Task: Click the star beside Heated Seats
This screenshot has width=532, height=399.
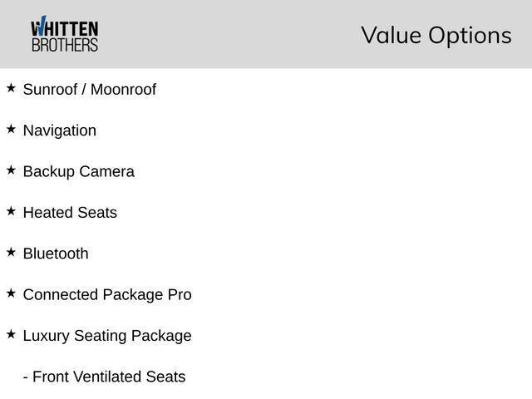Action: [x=11, y=211]
